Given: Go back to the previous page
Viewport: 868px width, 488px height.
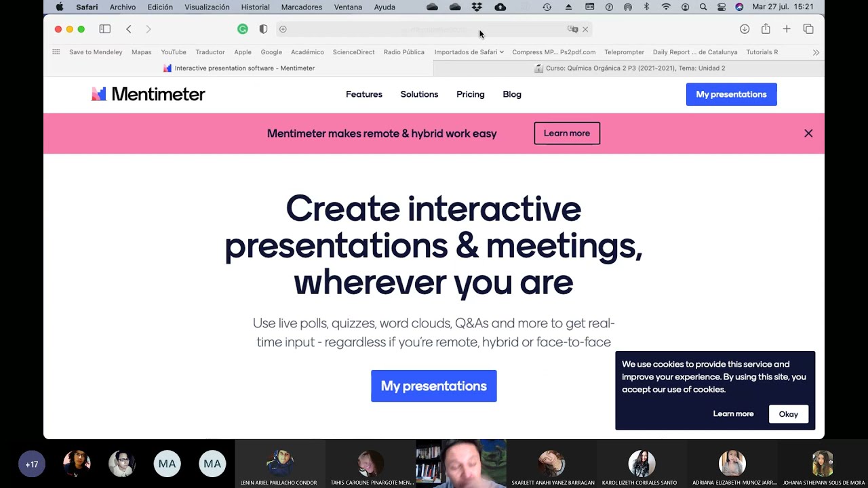Looking at the screenshot, I should click(x=129, y=29).
